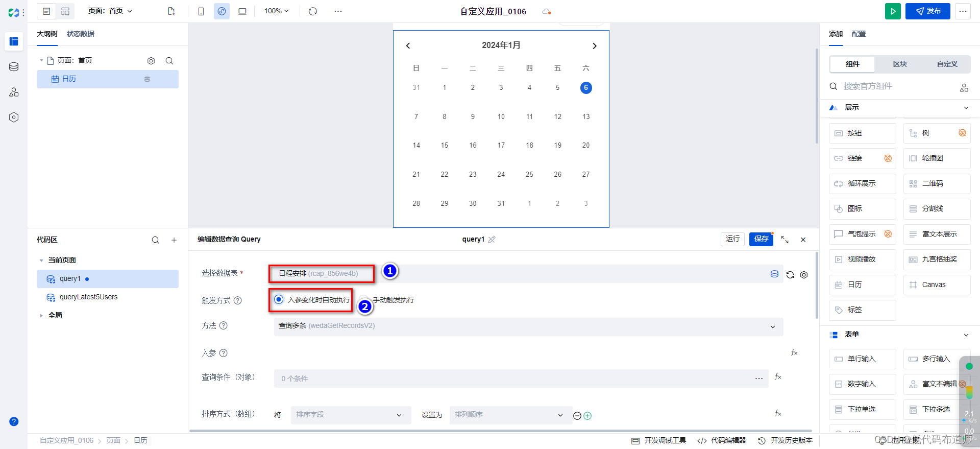Add the 按钮 component
The width and height of the screenshot is (980, 449).
(863, 133)
